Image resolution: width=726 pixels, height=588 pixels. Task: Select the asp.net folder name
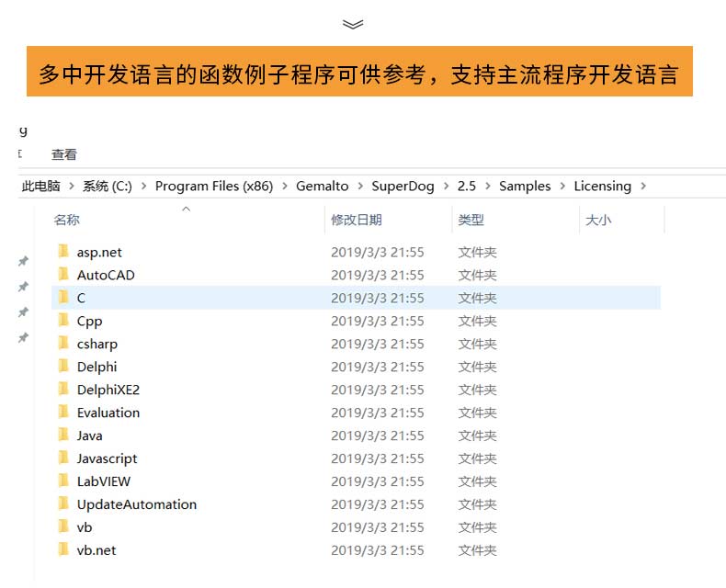tap(99, 253)
